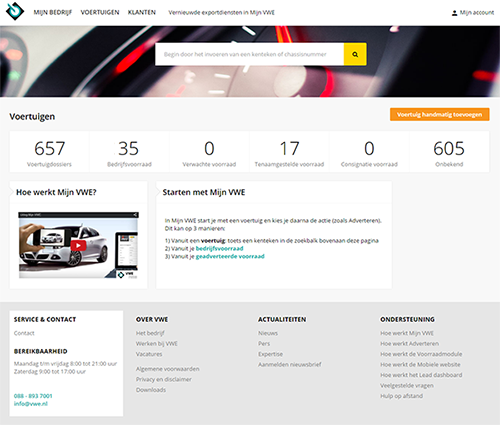500x425 pixels.
Task: Click Voertuig handmatig toevoegen button
Action: pos(440,114)
